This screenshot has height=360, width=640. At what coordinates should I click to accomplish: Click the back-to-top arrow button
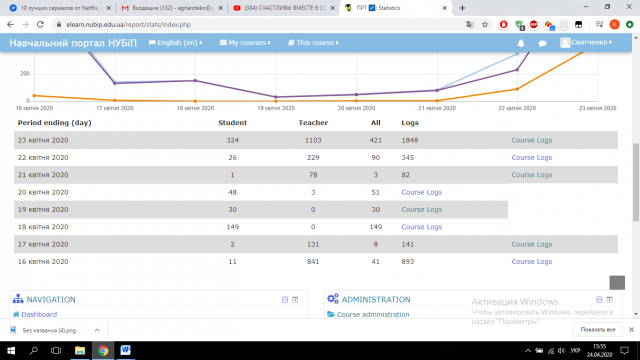coord(617,282)
